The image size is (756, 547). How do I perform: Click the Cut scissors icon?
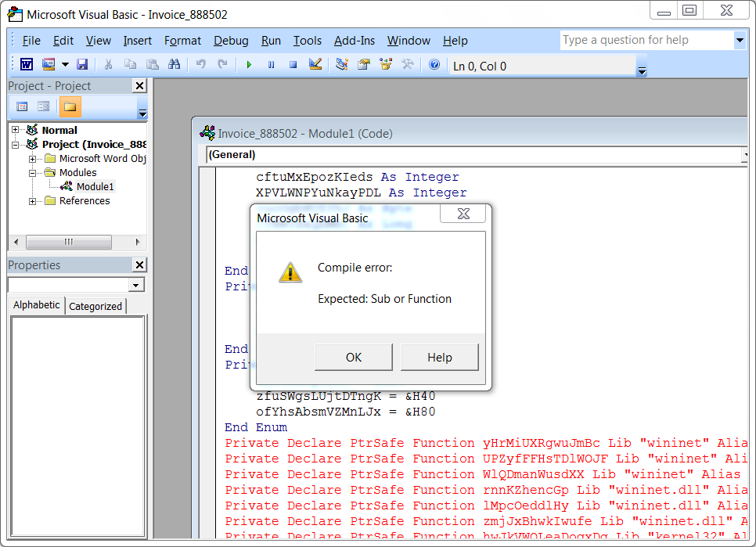tap(108, 64)
